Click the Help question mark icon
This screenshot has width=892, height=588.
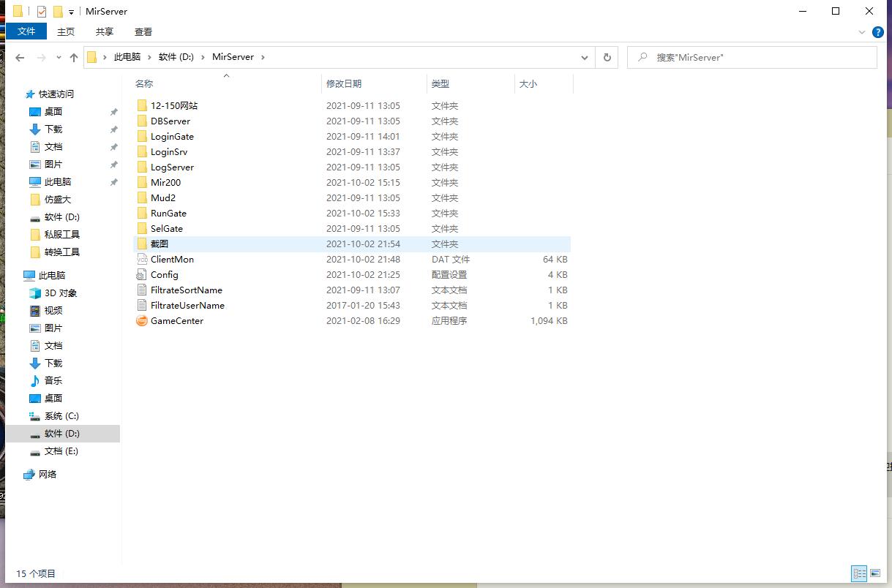877,32
